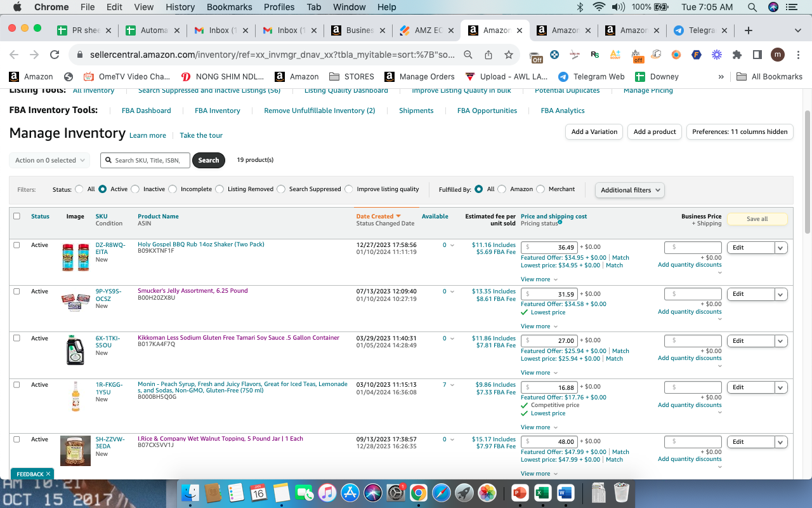Click the 'Add a product' button

tap(655, 132)
